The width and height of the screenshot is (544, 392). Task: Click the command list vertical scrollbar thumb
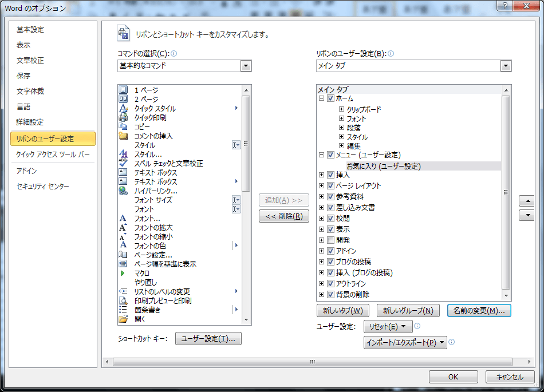[246, 144]
